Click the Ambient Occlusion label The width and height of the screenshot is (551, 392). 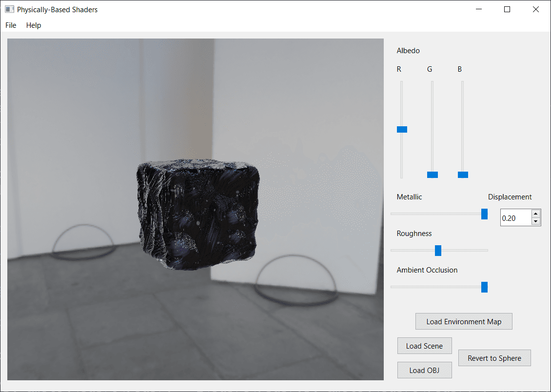[427, 270]
